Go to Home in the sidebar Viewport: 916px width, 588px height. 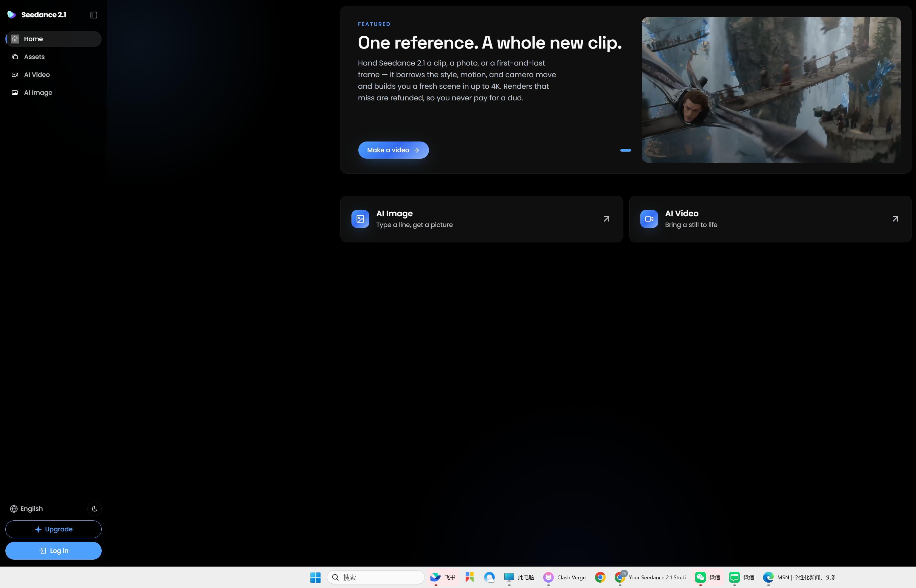(x=53, y=39)
